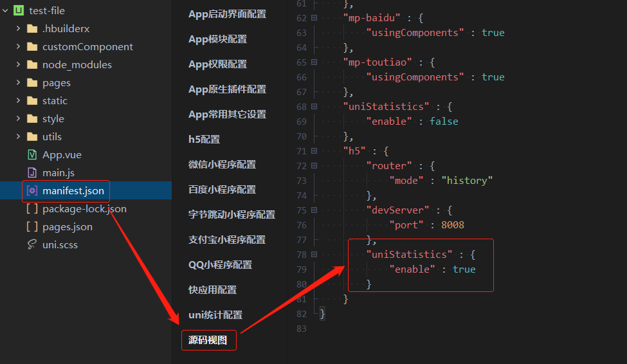This screenshot has height=364, width=627.
Task: Click the closing brace on line 82
Action: (322, 314)
